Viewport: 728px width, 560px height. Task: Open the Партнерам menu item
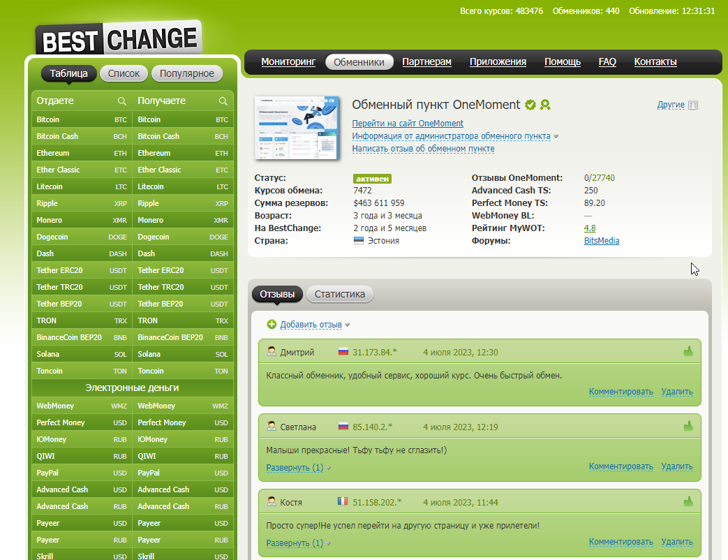click(426, 61)
